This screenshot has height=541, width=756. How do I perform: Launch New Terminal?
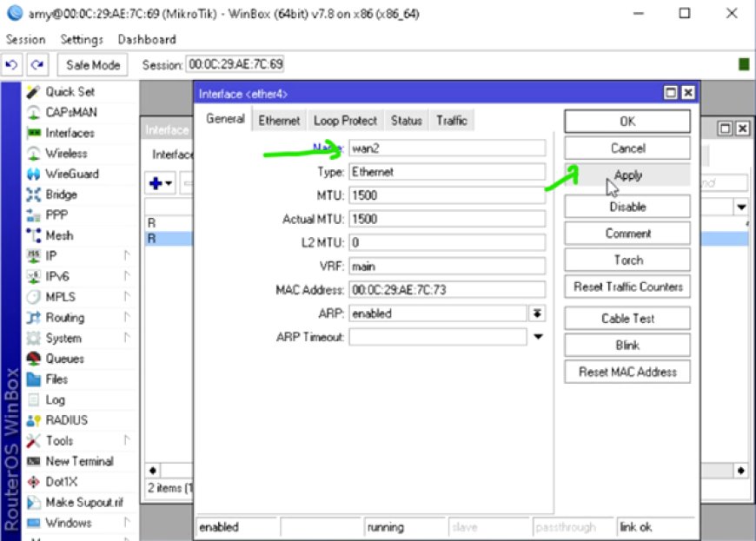click(79, 461)
